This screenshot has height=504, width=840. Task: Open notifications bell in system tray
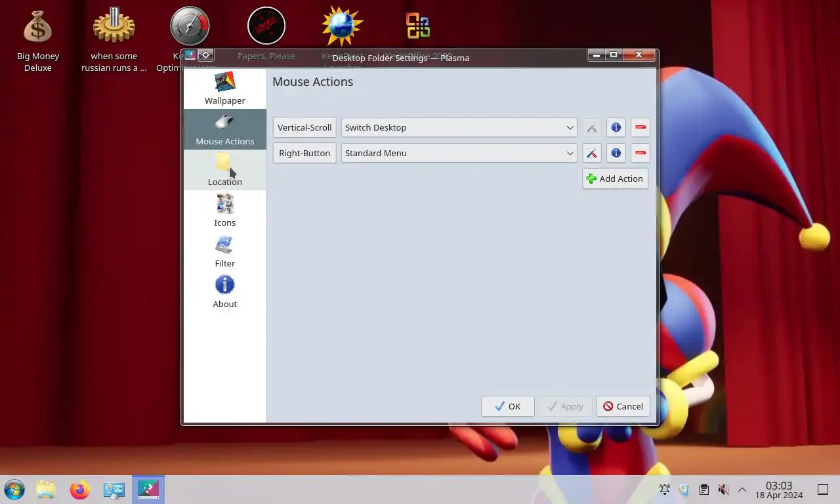click(665, 490)
